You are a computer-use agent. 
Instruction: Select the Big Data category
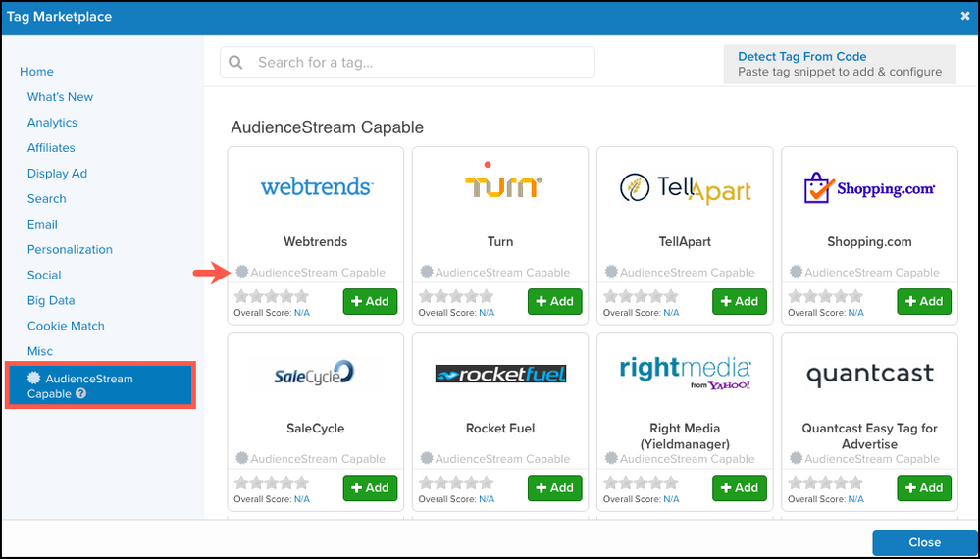point(51,300)
